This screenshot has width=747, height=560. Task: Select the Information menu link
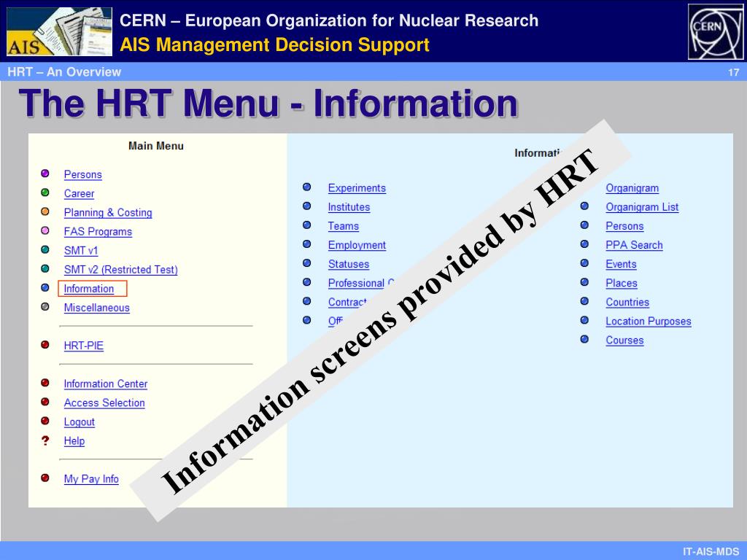[89, 289]
